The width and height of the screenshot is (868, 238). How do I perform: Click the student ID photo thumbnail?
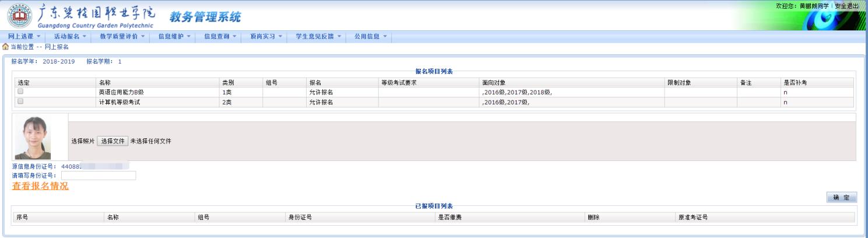(32, 137)
